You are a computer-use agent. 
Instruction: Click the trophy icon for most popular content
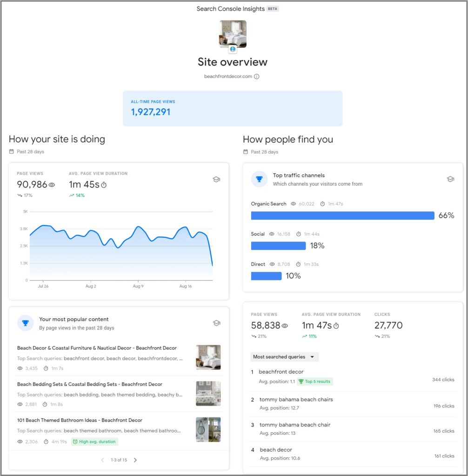[26, 323]
